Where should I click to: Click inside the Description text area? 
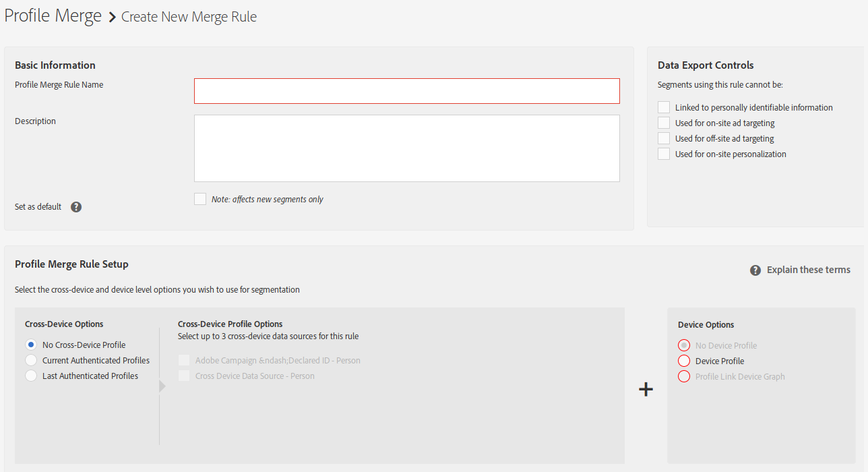point(406,148)
